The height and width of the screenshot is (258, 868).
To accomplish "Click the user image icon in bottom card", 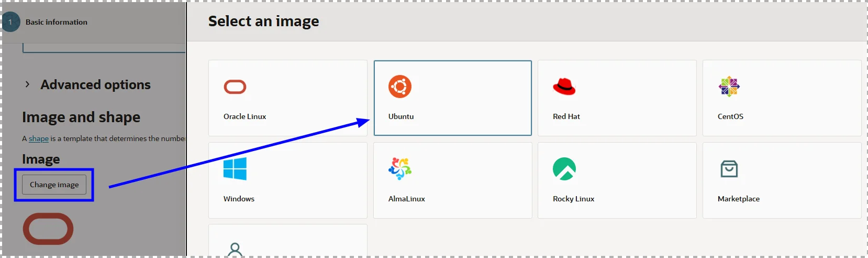I will pos(235,250).
